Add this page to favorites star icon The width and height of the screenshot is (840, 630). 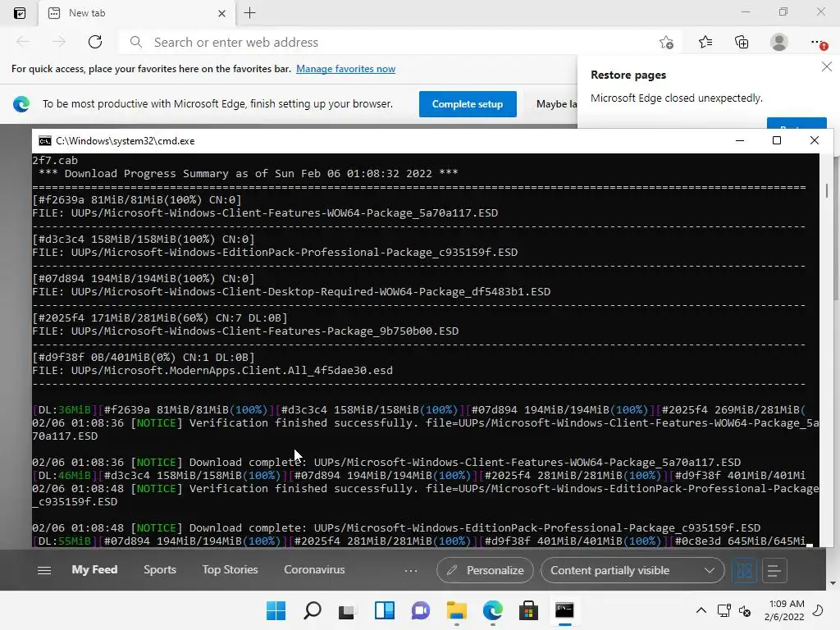click(x=666, y=43)
